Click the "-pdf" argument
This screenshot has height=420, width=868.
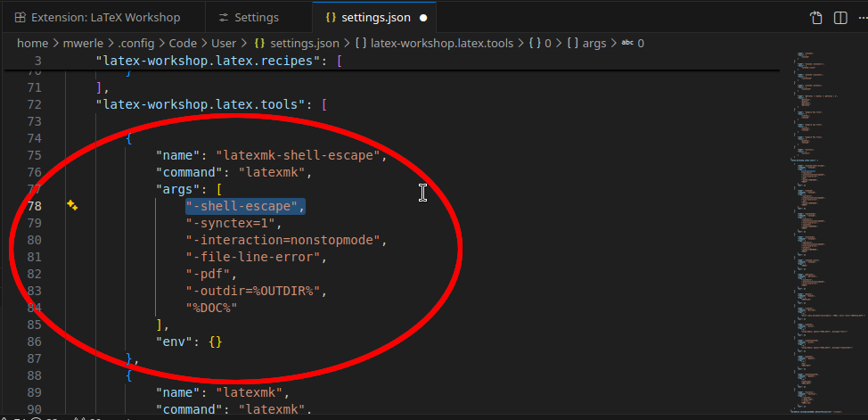pos(209,274)
